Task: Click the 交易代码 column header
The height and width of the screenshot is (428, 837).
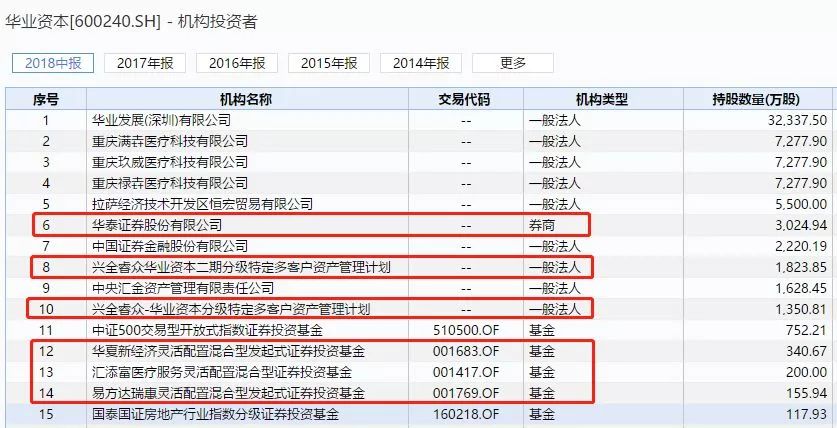Action: (x=464, y=99)
